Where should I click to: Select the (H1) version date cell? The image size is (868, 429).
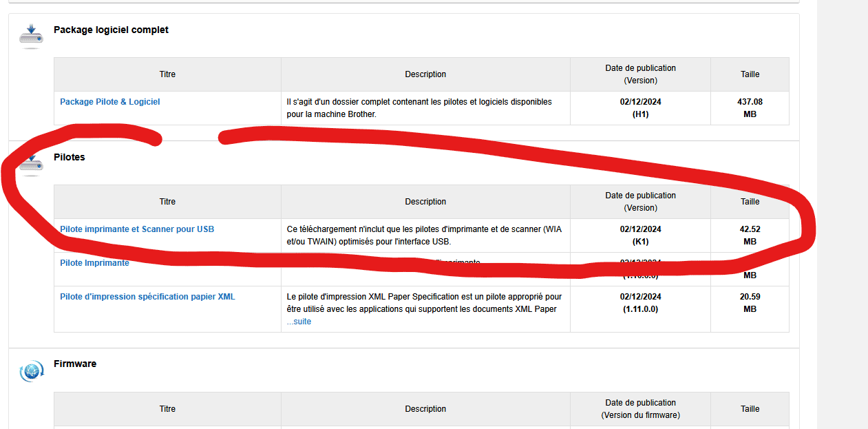tap(640, 108)
